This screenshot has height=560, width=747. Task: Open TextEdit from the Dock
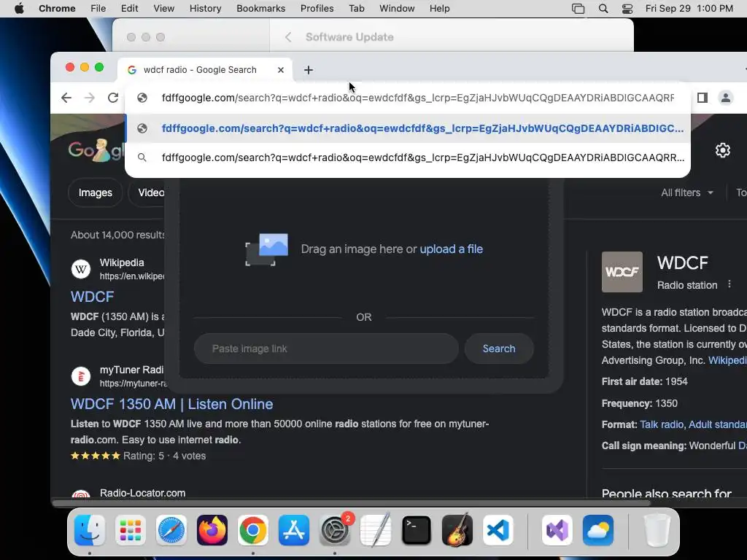pyautogui.click(x=376, y=530)
